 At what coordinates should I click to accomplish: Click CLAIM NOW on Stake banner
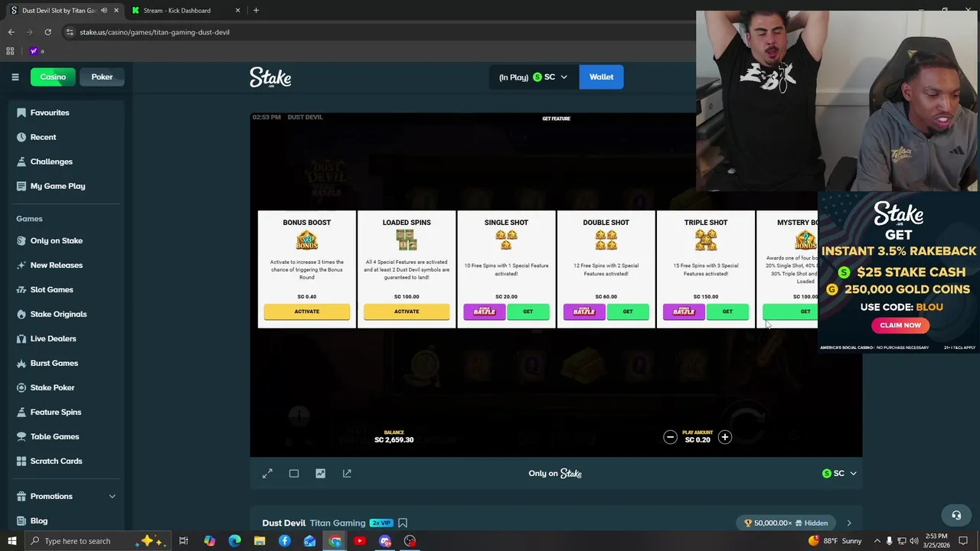(x=900, y=325)
